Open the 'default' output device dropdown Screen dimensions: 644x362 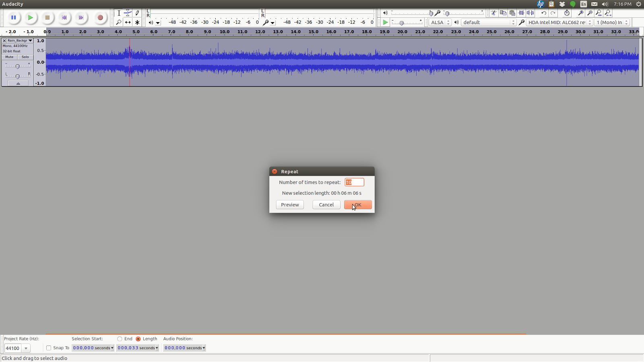click(489, 23)
